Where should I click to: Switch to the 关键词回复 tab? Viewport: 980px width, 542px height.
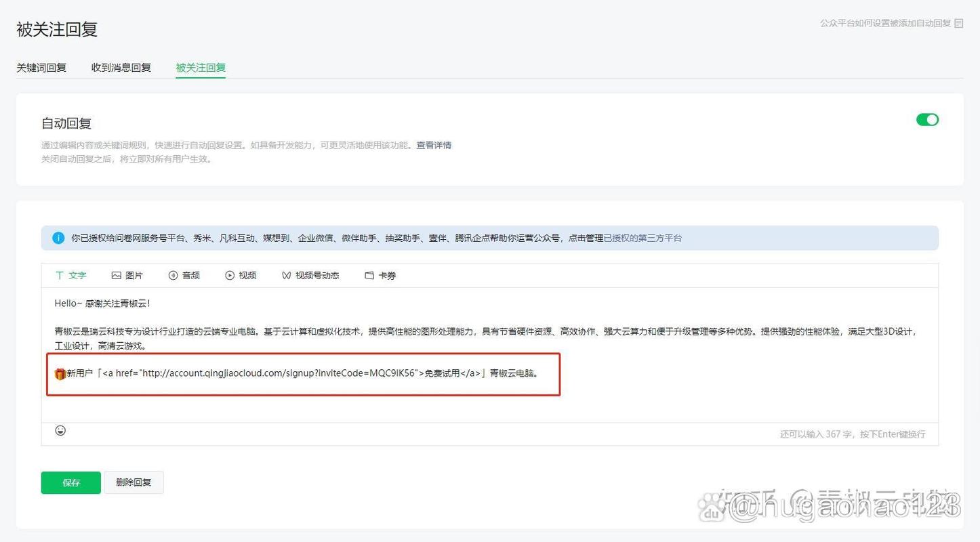(x=41, y=67)
